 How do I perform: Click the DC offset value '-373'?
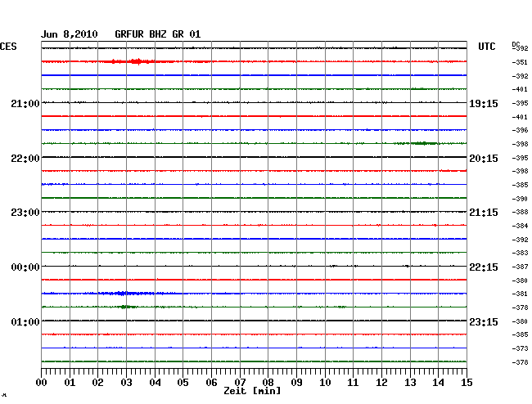(x=520, y=348)
